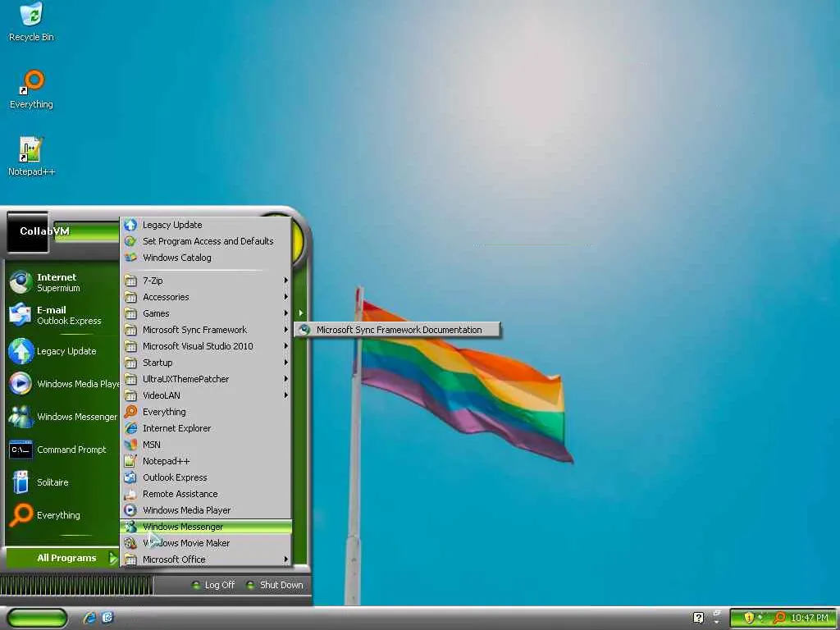Image resolution: width=840 pixels, height=630 pixels.
Task: Open the Recycle Bin desktop icon
Action: [31, 22]
